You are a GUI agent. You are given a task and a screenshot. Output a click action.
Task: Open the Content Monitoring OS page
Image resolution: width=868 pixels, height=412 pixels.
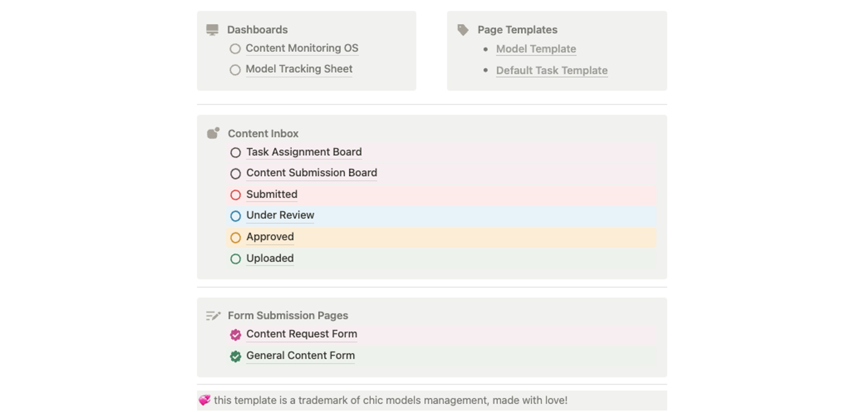302,48
